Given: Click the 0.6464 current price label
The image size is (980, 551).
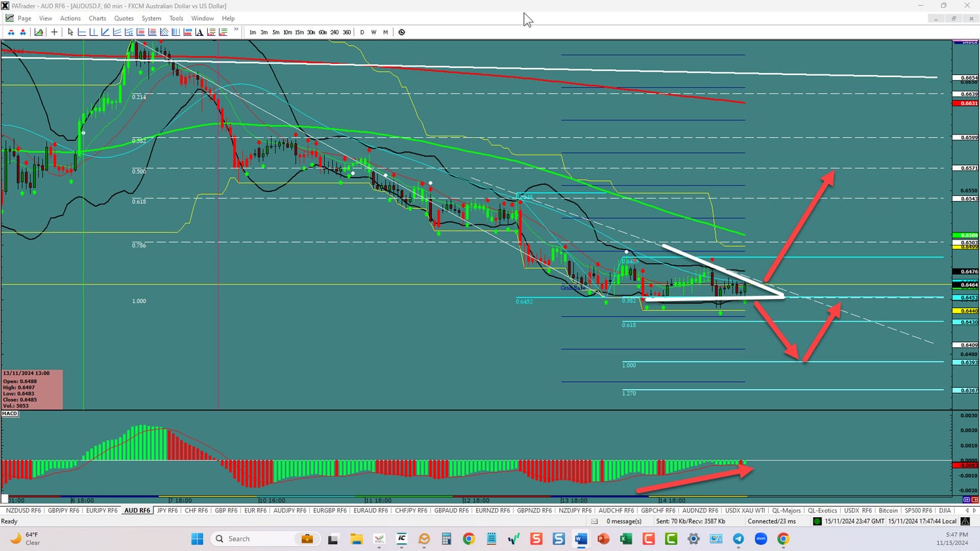Looking at the screenshot, I should (x=966, y=285).
